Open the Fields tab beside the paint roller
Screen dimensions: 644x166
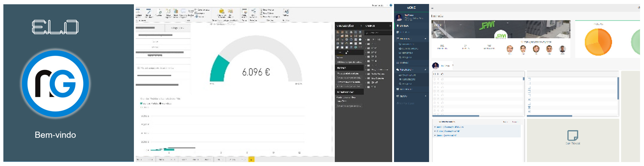click(340, 53)
